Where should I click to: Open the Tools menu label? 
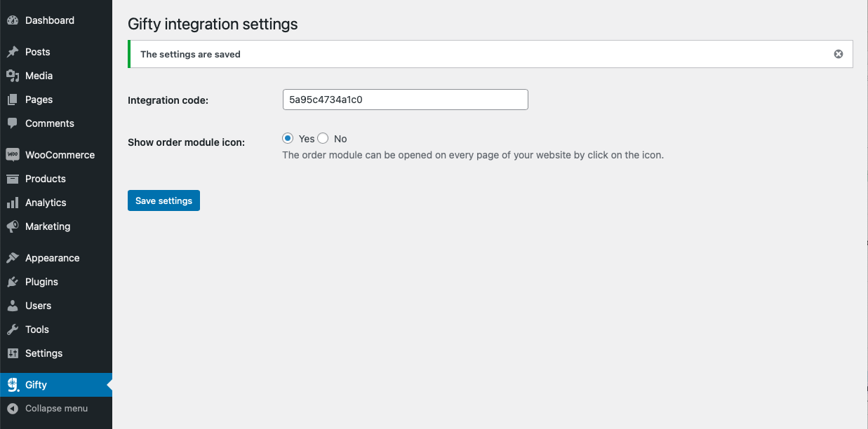point(37,329)
